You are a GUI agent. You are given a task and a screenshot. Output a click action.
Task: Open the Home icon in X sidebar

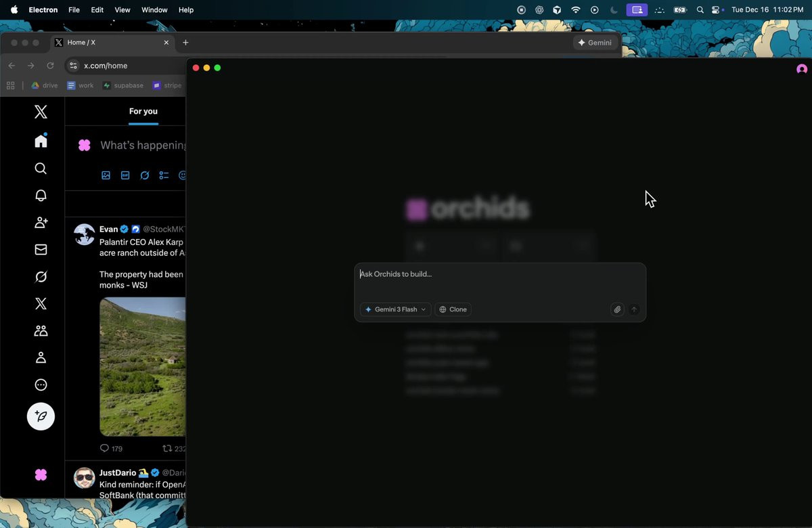41,140
